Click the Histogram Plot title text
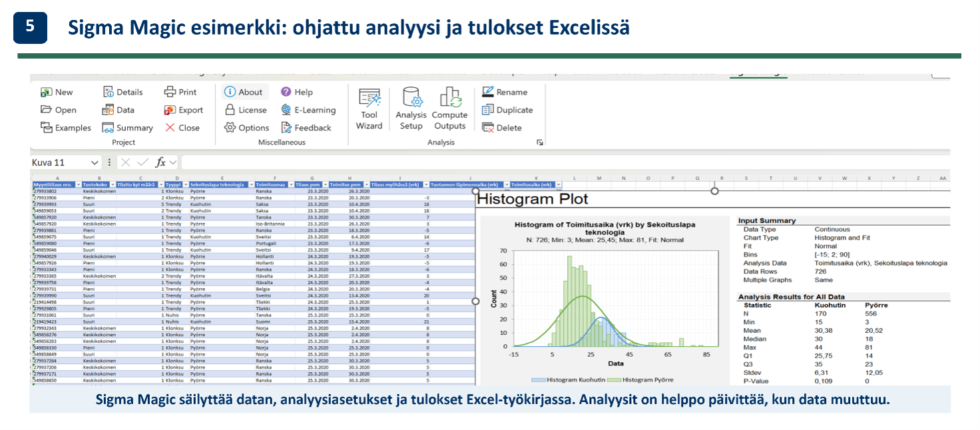 [533, 198]
